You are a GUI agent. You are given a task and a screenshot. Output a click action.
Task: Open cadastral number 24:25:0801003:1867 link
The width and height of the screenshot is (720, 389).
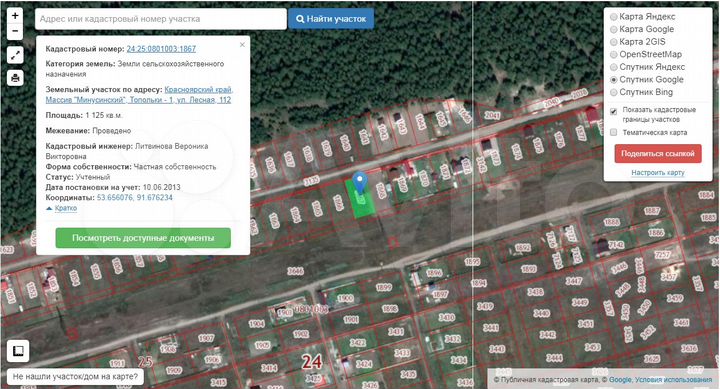tap(161, 49)
